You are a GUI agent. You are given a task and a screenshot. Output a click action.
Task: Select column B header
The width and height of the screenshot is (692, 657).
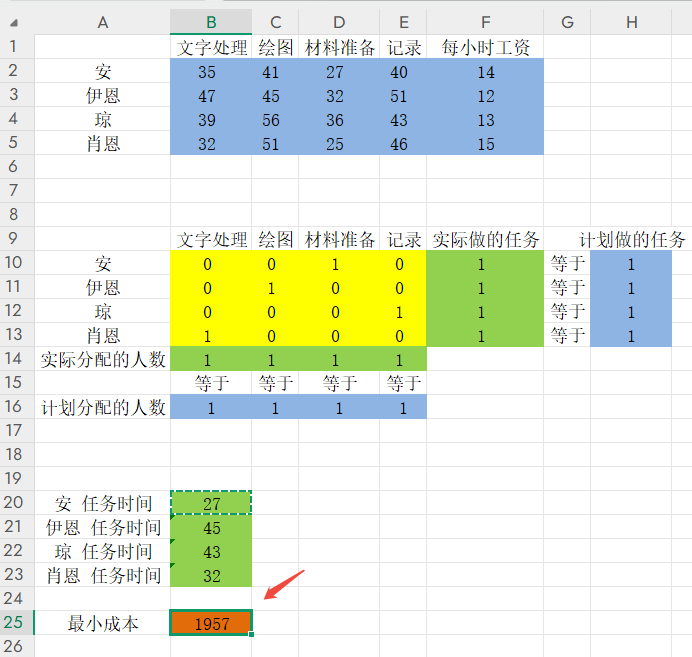(211, 22)
